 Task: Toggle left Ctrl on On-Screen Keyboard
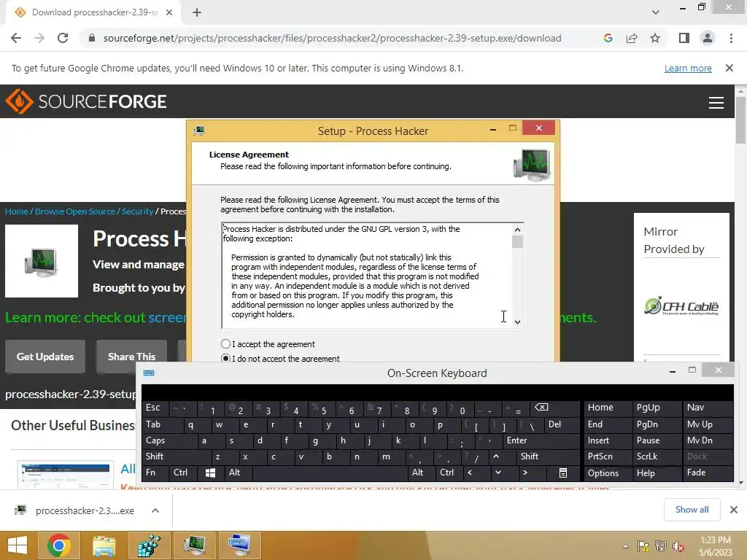183,472
